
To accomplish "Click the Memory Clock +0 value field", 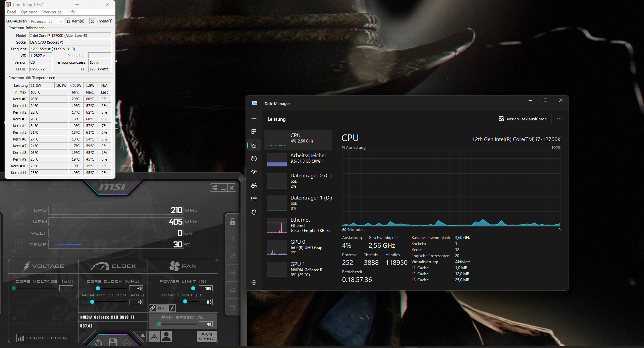I will point(136,302).
